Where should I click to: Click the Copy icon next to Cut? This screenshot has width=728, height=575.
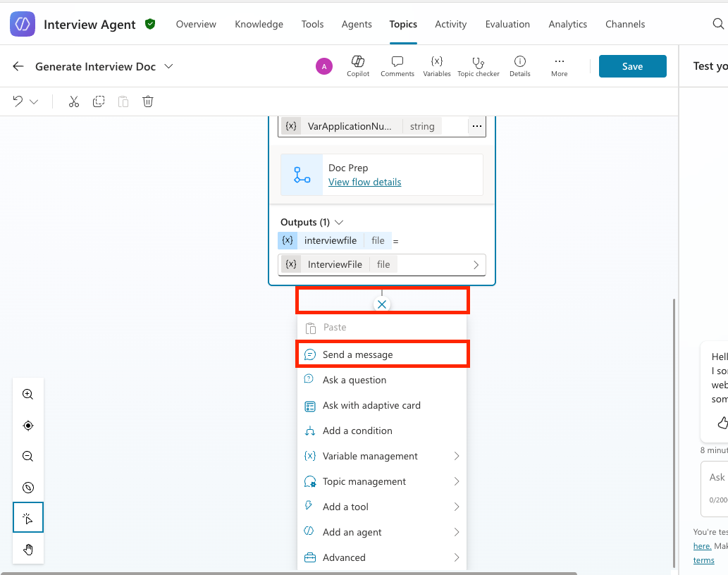pyautogui.click(x=99, y=101)
